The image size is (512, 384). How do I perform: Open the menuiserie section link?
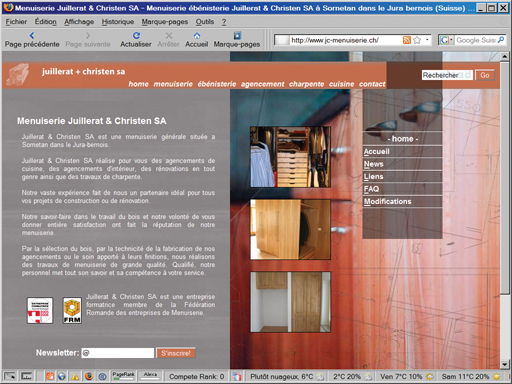pos(173,84)
